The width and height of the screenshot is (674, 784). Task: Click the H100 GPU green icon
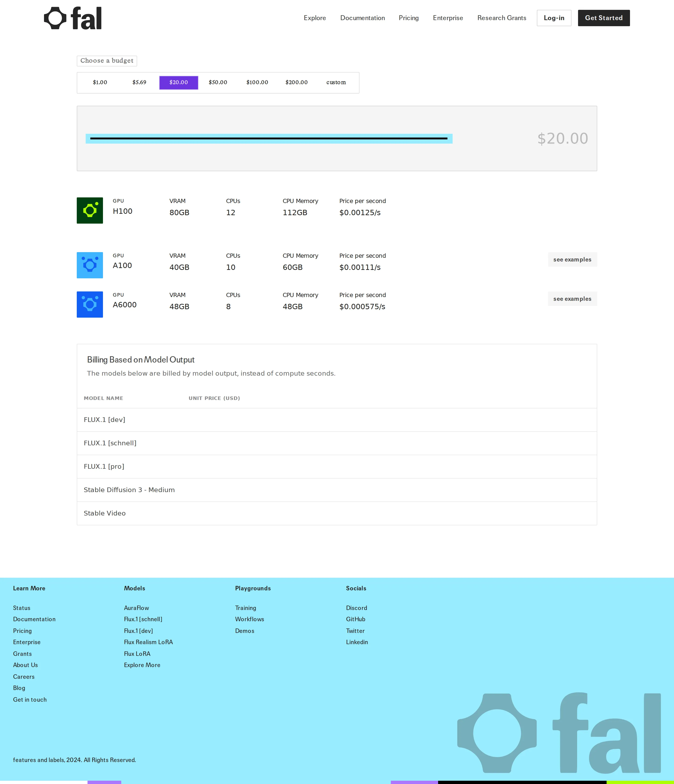90,210
